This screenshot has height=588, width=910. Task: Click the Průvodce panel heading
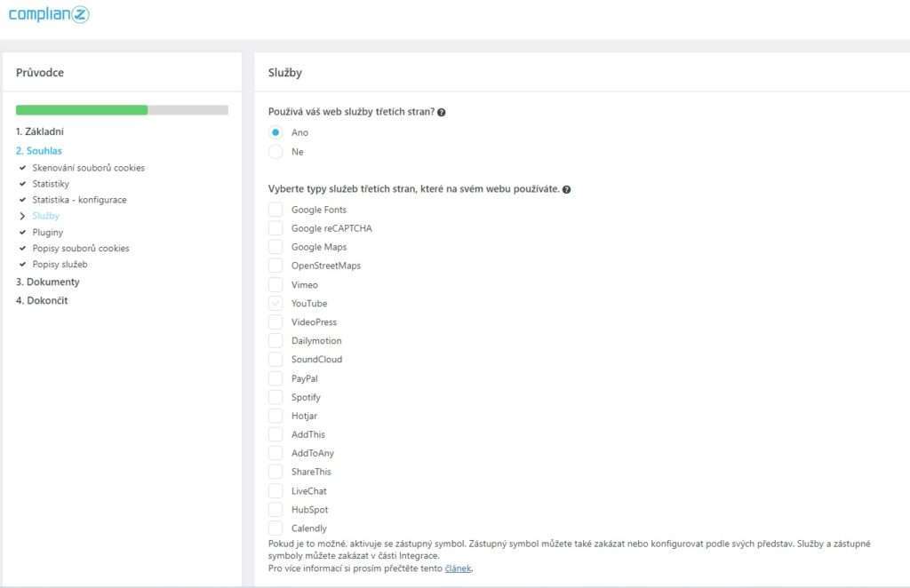coord(40,73)
